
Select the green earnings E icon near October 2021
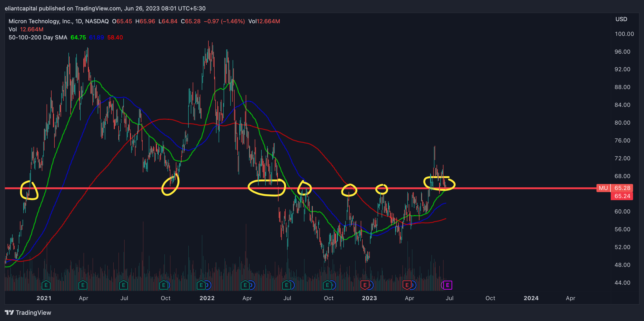pos(163,285)
